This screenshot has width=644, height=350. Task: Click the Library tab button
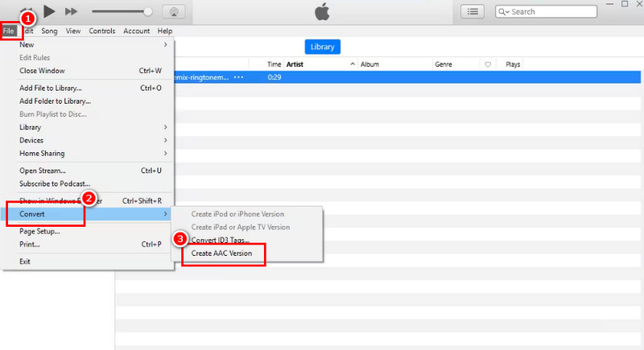point(323,47)
